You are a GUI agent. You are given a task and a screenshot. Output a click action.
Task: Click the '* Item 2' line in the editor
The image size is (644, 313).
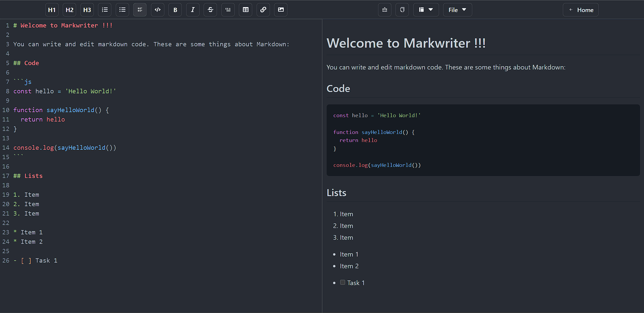[x=28, y=242]
